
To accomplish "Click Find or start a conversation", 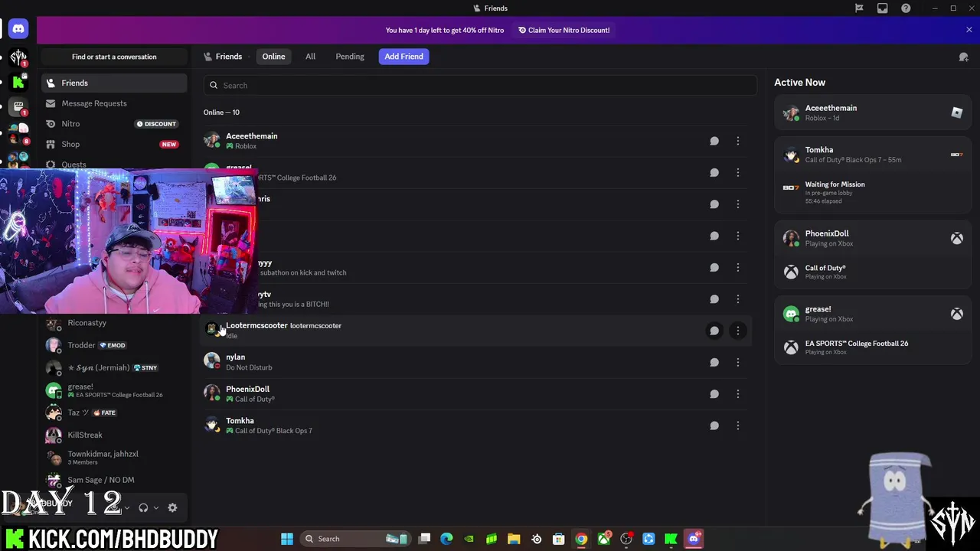I will [x=114, y=57].
